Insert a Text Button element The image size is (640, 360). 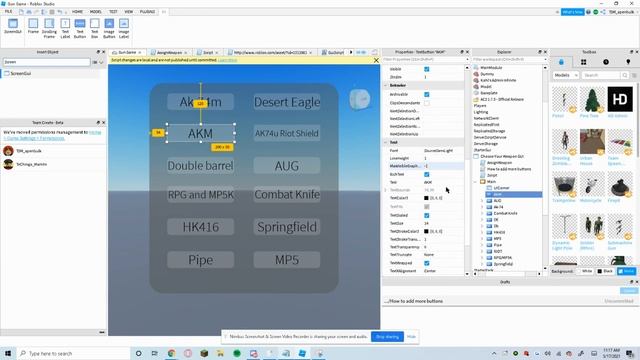pos(80,28)
